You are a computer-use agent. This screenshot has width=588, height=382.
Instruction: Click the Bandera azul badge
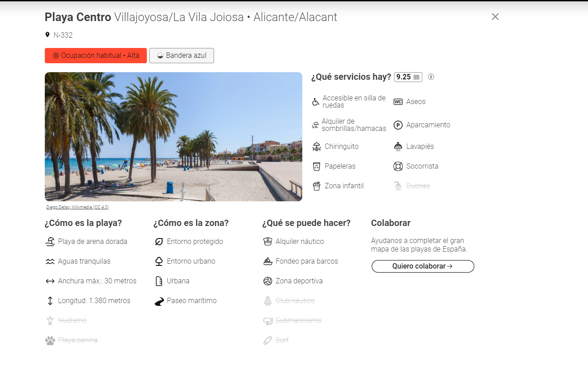coord(181,56)
